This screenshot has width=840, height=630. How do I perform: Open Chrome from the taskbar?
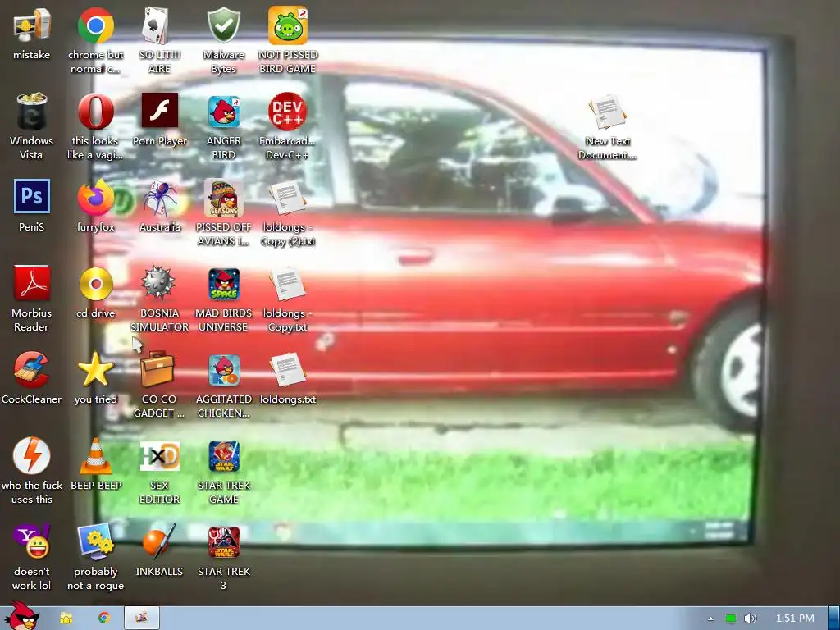click(x=104, y=619)
